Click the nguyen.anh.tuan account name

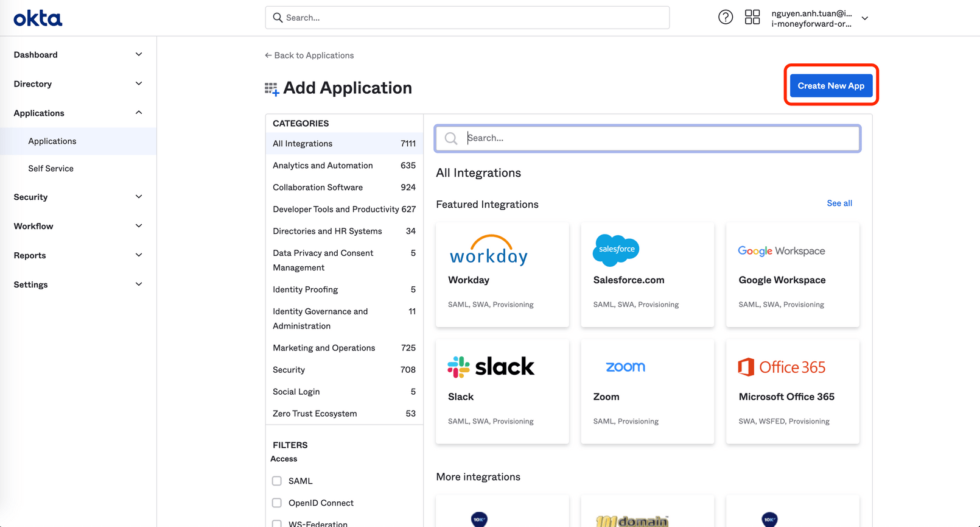tap(811, 13)
